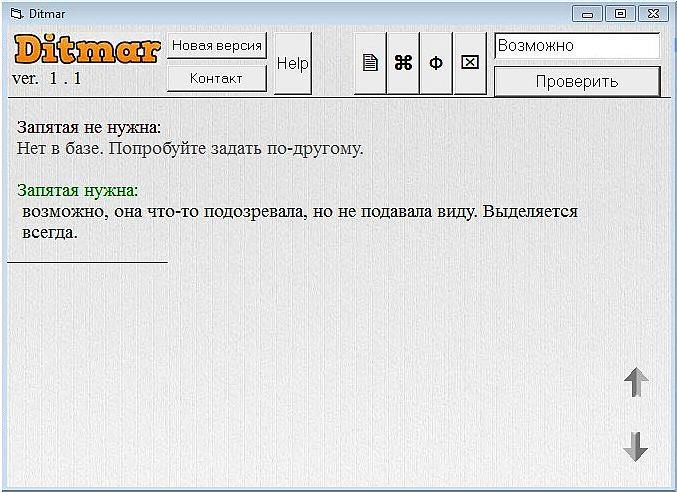Click the small app icon in title bar
The width and height of the screenshot is (677, 492).
click(x=15, y=13)
